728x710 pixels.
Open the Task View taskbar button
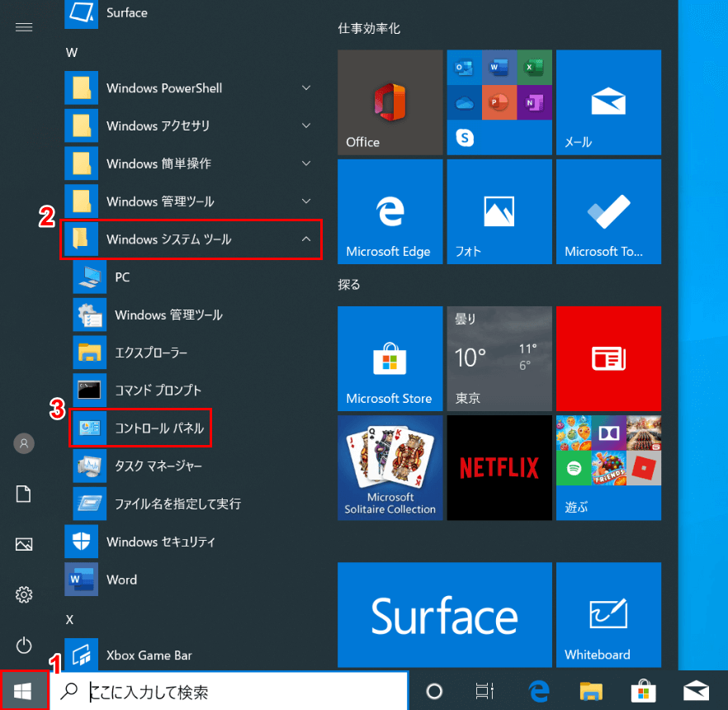[485, 691]
